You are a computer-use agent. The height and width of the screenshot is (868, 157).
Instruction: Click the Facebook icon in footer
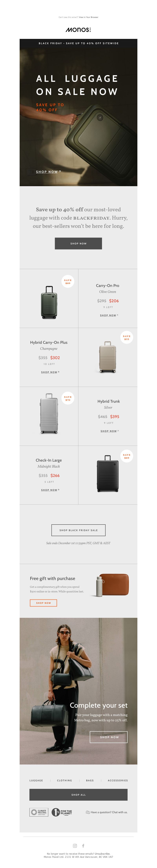83,845
